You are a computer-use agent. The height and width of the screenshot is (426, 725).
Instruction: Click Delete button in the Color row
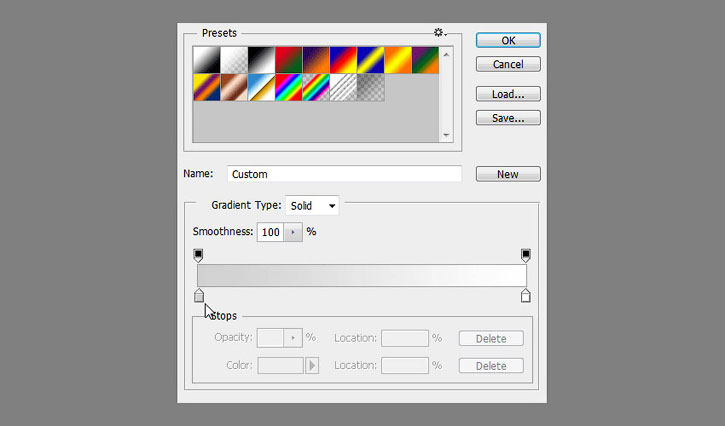pyautogui.click(x=491, y=365)
